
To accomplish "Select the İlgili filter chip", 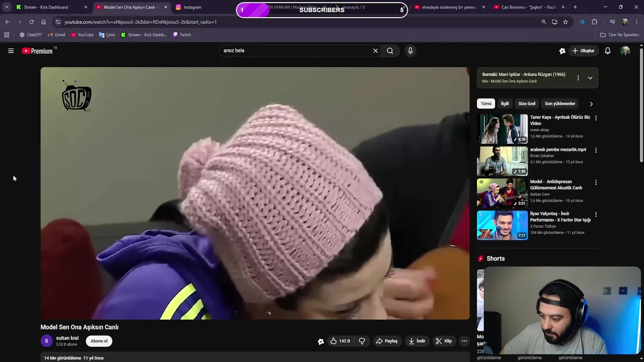I will [x=505, y=104].
